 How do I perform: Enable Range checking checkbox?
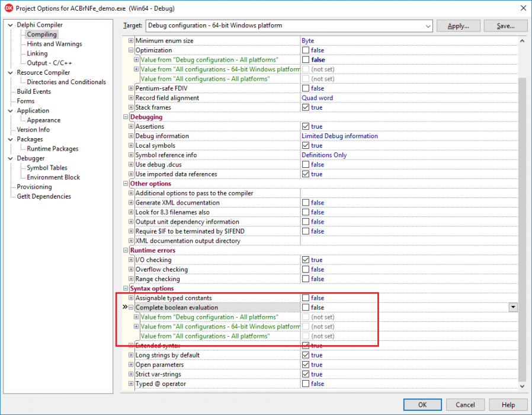click(x=305, y=279)
